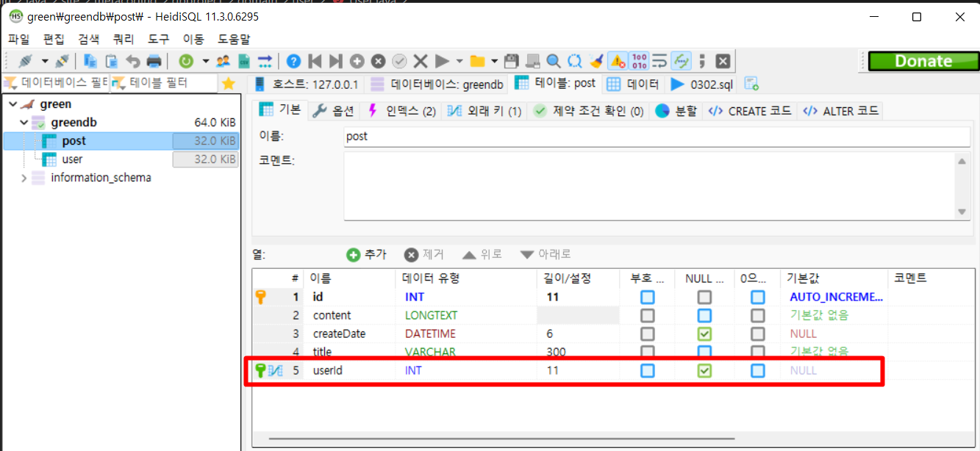Viewport: 980px width, 451px height.
Task: Click comment box scroll up arrow
Action: (962, 162)
